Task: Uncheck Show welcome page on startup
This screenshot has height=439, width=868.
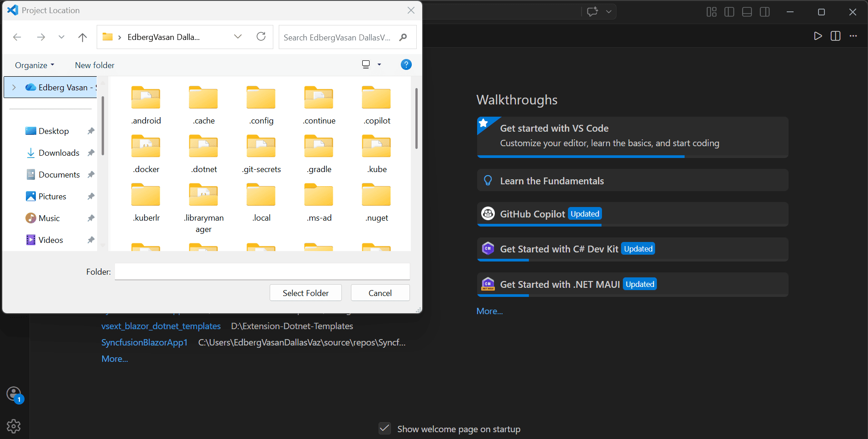Action: pos(385,428)
